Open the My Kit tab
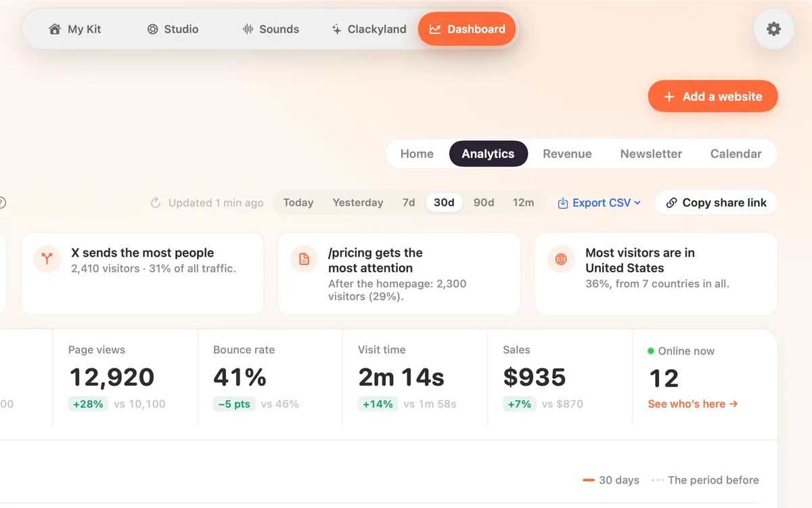 click(x=75, y=29)
